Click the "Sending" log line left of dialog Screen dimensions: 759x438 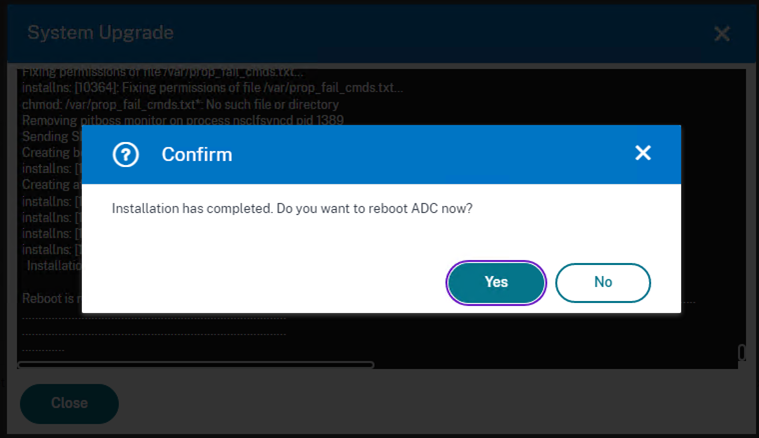[51, 136]
